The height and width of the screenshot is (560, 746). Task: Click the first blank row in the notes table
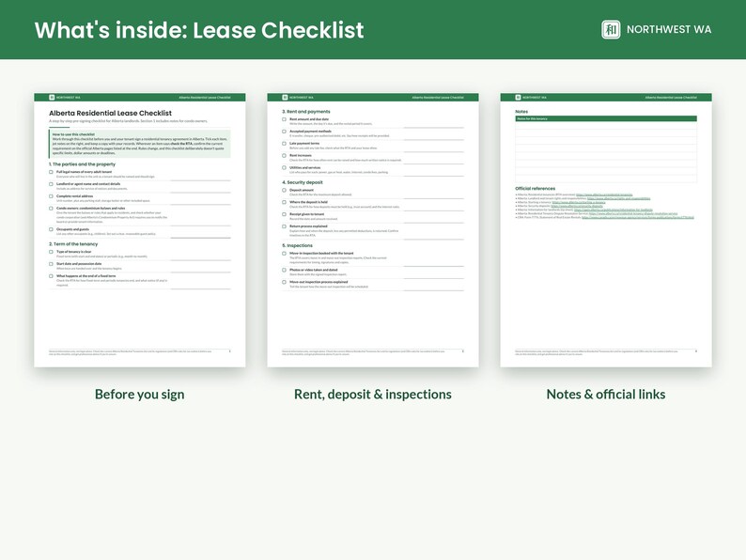pos(606,125)
